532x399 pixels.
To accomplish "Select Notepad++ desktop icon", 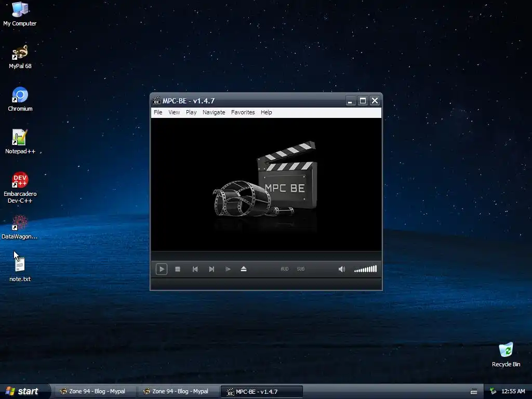I will 20,142.
